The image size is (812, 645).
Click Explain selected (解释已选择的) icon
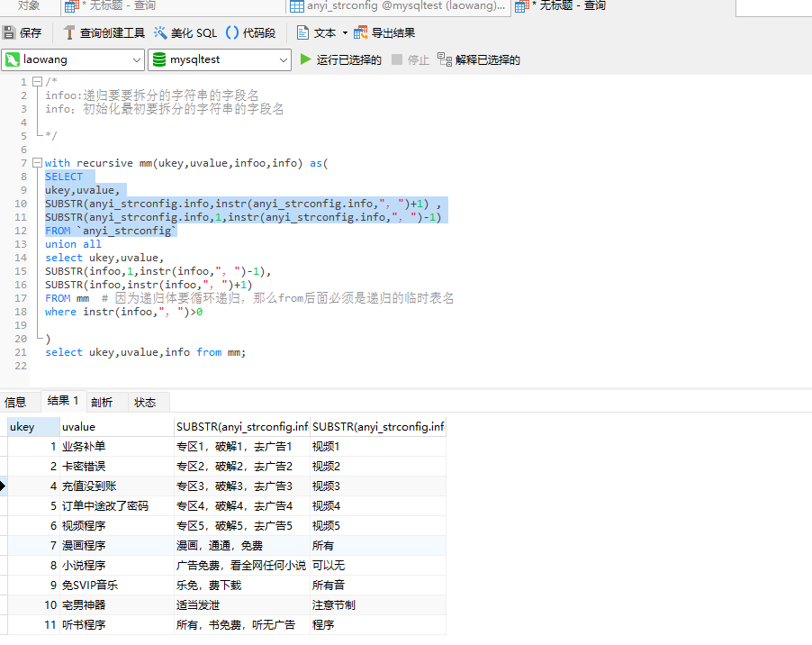tap(445, 59)
